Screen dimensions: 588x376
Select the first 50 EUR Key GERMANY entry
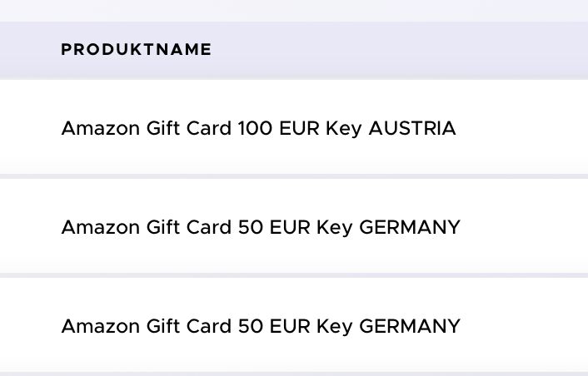pos(261,227)
